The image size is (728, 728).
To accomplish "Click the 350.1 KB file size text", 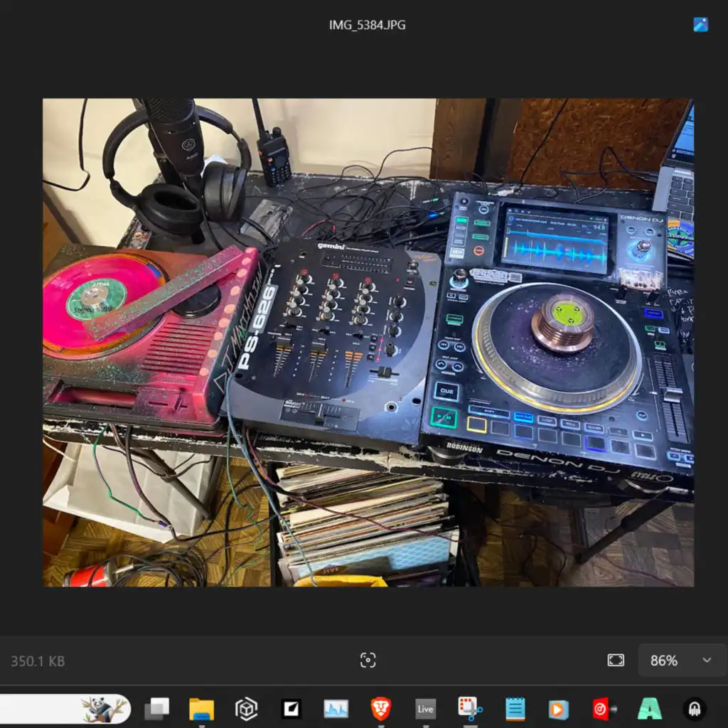I will tap(38, 661).
